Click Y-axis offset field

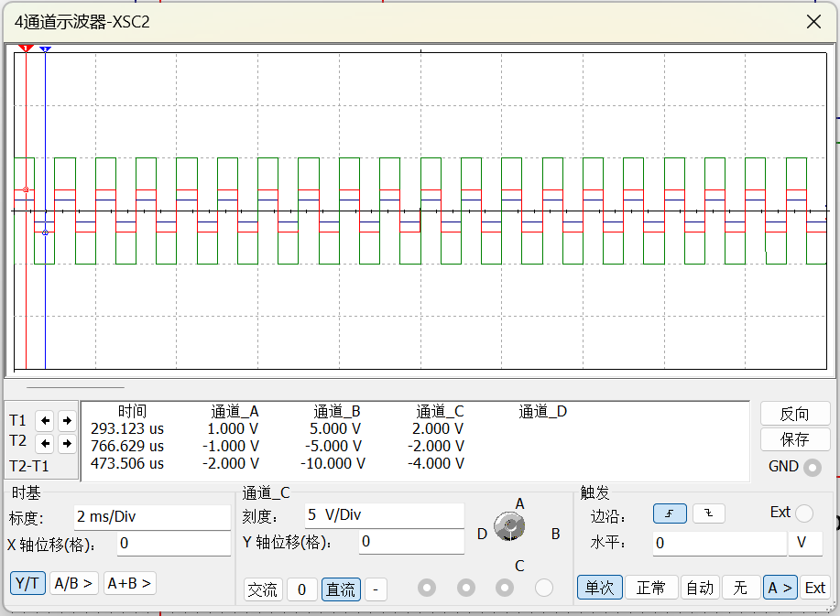411,542
